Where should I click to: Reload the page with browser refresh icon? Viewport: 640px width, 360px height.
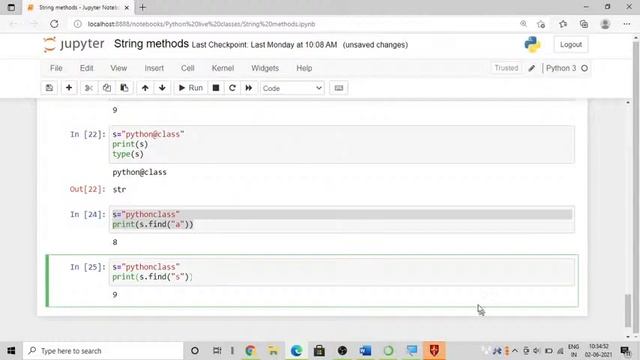[54, 24]
